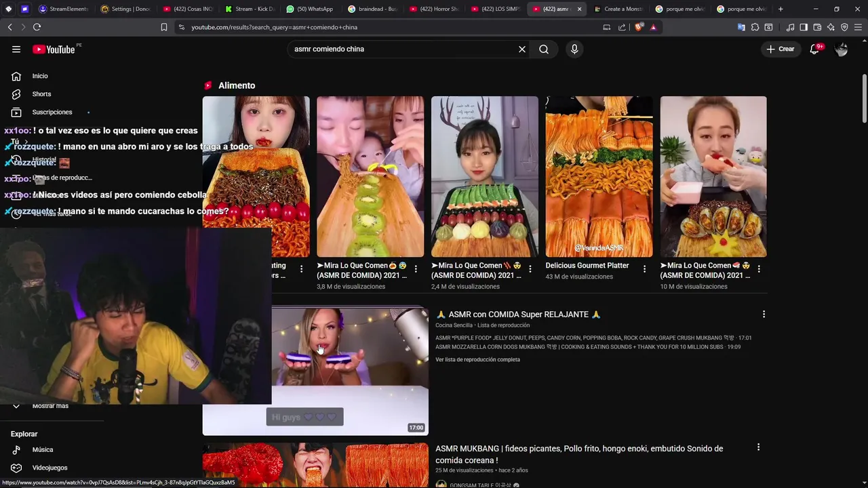Open a new browser tab
Screen dimensions: 868x488
[x=781, y=9]
